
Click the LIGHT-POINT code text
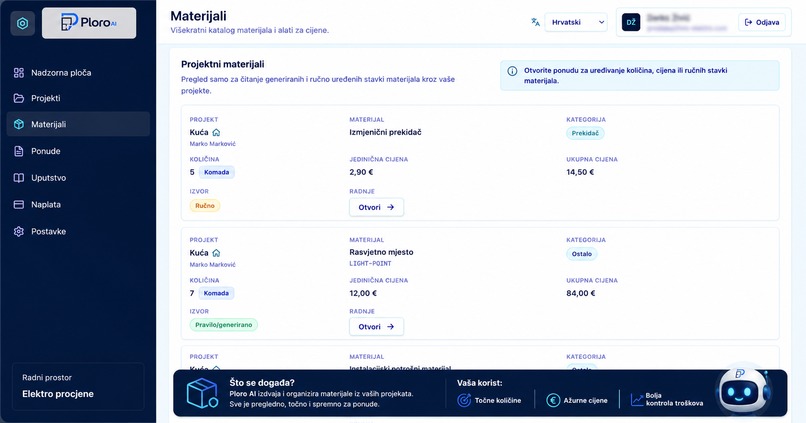[371, 263]
